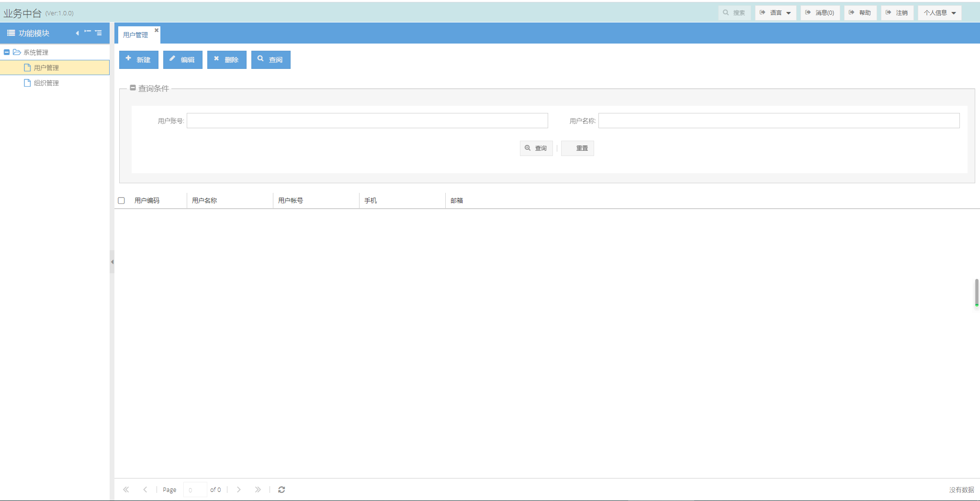The image size is (980, 501).
Task: Click the 系统管理 folder label
Action: point(36,52)
